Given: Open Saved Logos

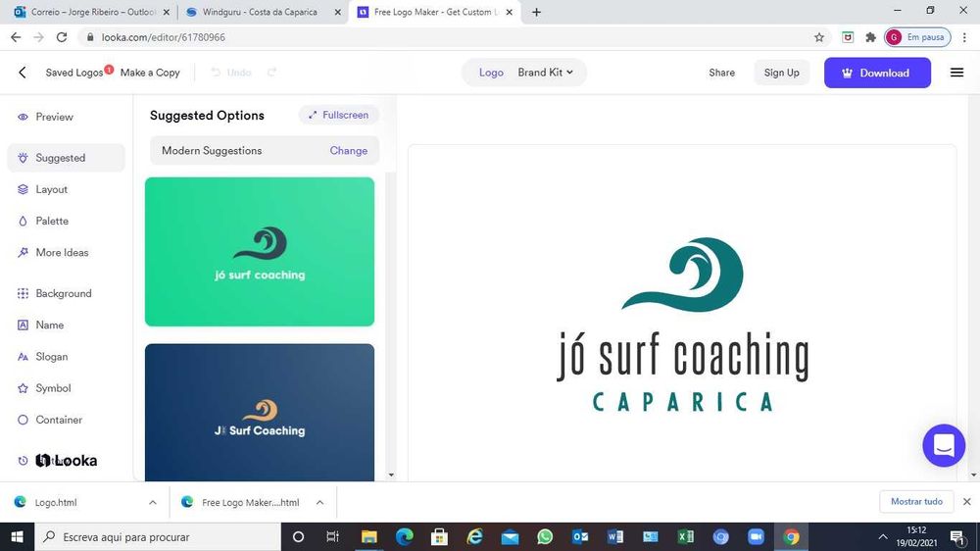Looking at the screenshot, I should pyautogui.click(x=74, y=73).
